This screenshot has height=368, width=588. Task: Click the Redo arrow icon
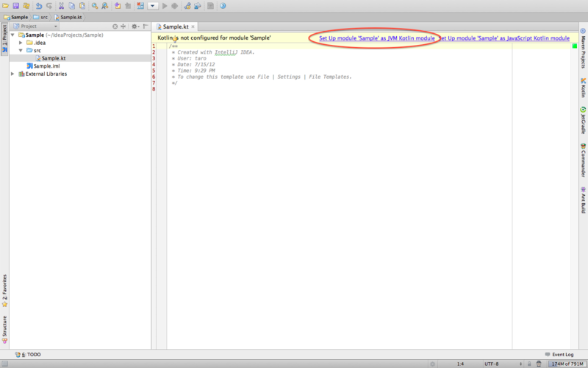coord(49,6)
